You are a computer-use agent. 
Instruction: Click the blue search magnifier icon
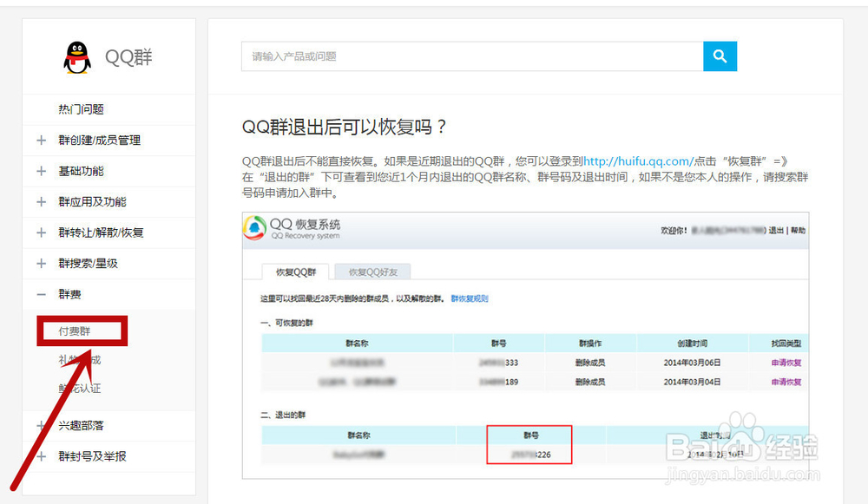pyautogui.click(x=719, y=56)
